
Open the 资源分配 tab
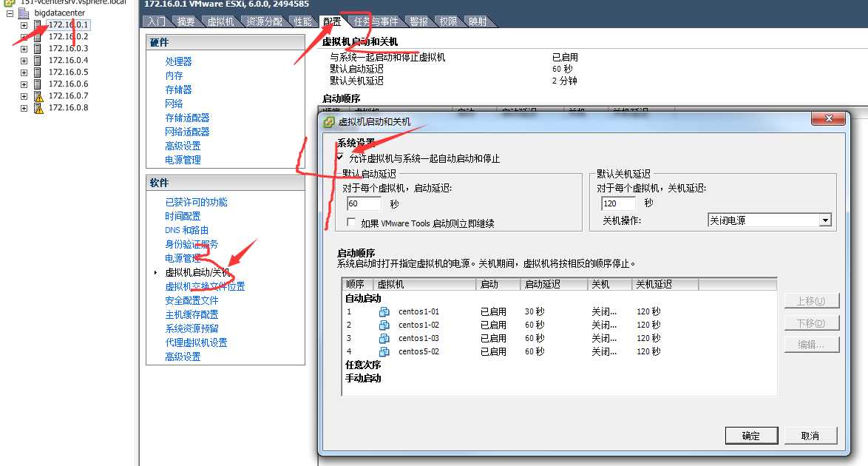tap(264, 21)
